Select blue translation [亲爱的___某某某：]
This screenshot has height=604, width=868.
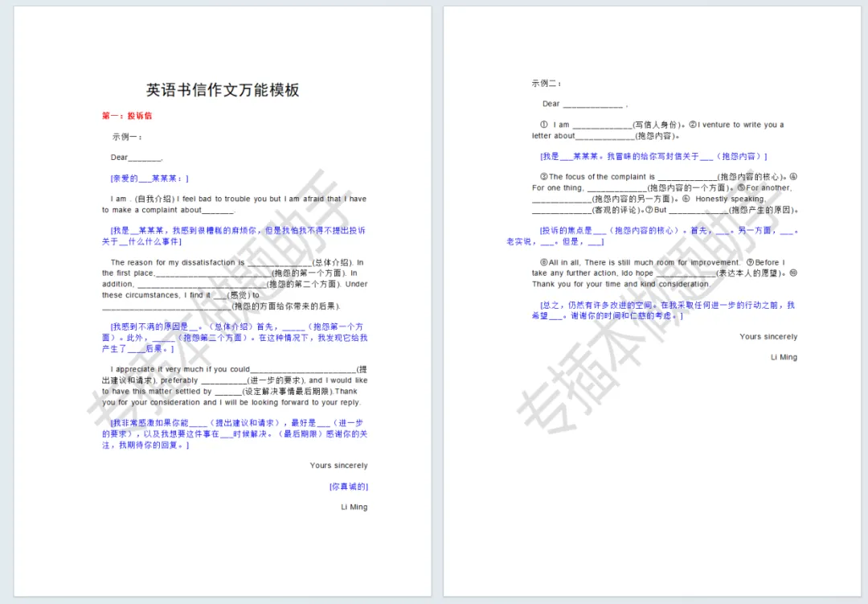(149, 179)
